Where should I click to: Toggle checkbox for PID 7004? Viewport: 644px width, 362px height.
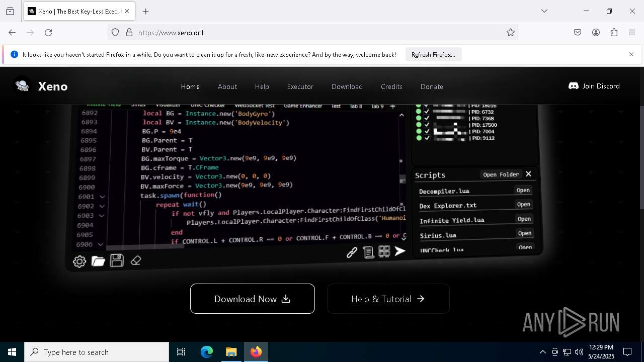pyautogui.click(x=427, y=131)
